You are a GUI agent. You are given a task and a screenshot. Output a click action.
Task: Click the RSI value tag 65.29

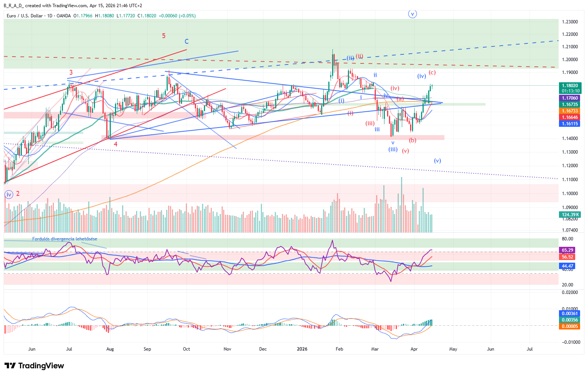pyautogui.click(x=568, y=250)
